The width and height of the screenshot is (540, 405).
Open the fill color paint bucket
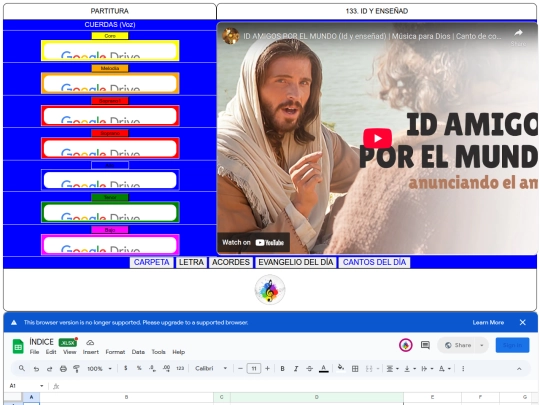coord(341,368)
